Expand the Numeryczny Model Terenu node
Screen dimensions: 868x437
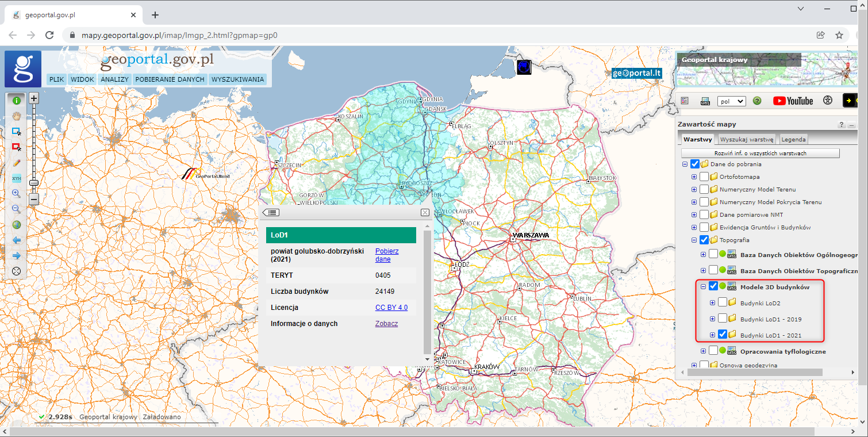click(x=694, y=190)
